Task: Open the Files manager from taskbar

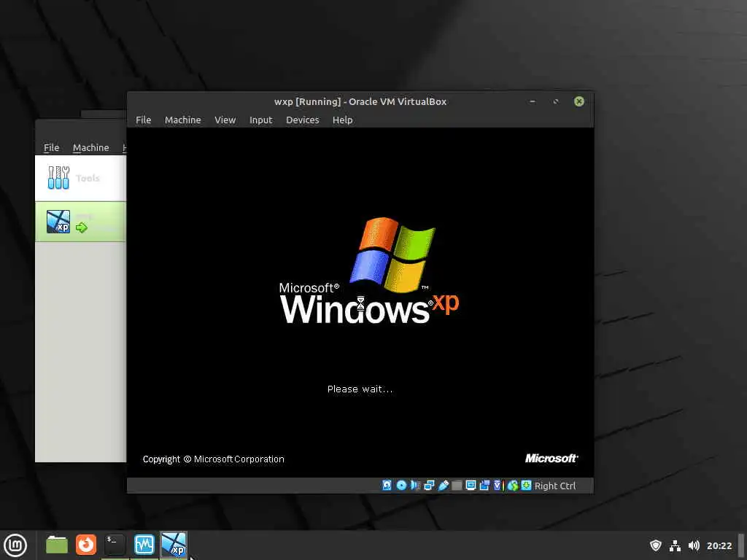Action: point(57,545)
